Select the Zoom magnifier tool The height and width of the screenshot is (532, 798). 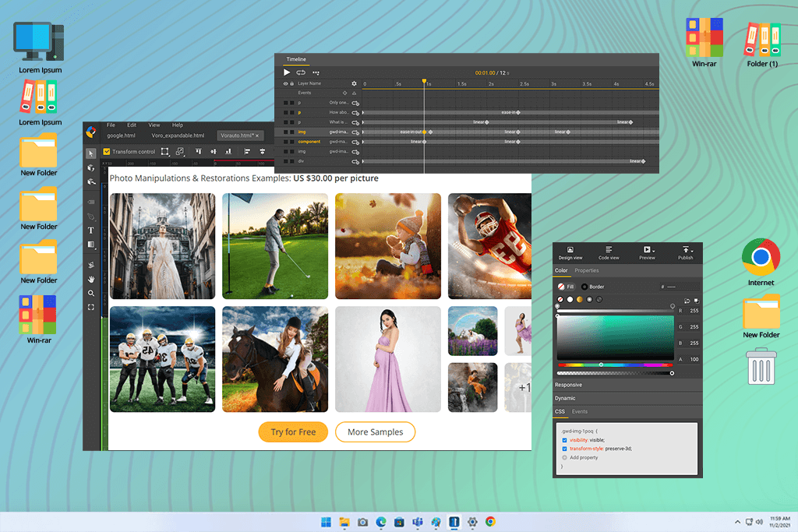click(91, 293)
